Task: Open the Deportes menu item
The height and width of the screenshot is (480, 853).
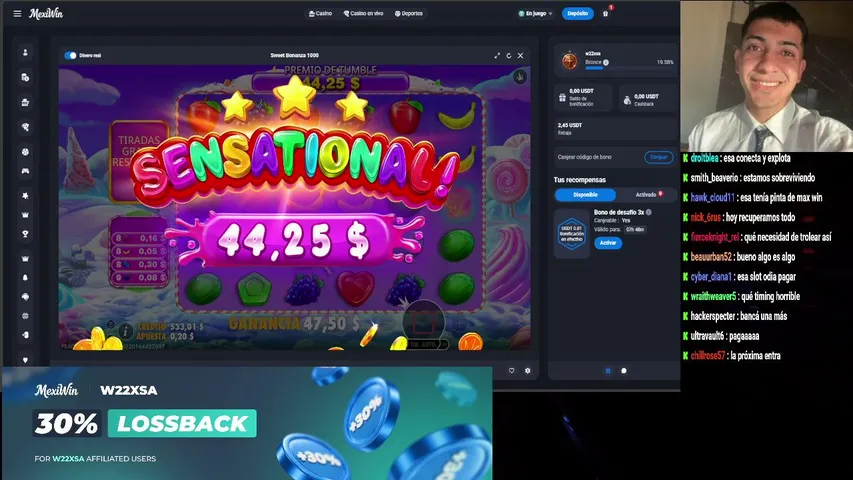Action: [x=409, y=14]
